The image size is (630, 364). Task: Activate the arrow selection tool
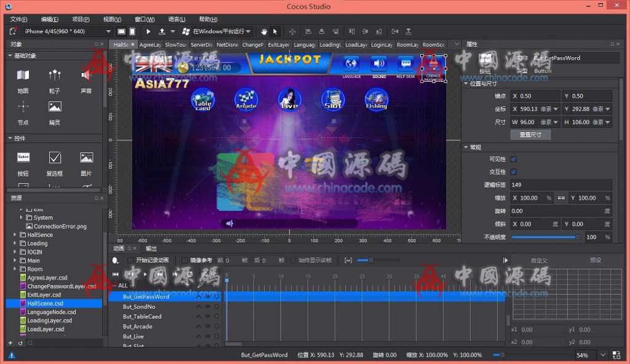275,31
